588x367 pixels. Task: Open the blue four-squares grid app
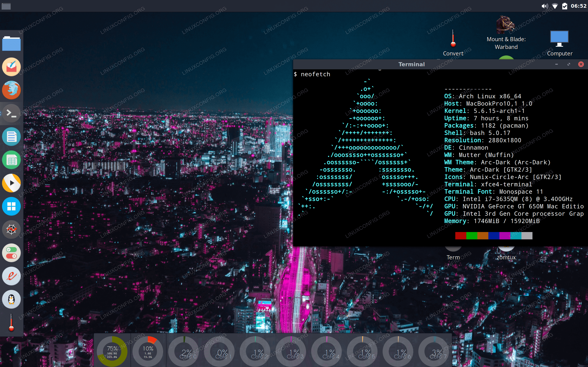pos(11,206)
